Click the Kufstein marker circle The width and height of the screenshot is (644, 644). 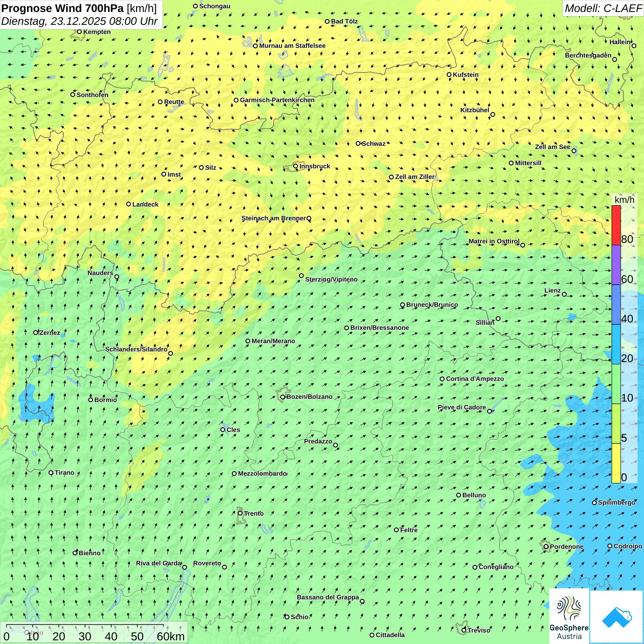click(449, 75)
